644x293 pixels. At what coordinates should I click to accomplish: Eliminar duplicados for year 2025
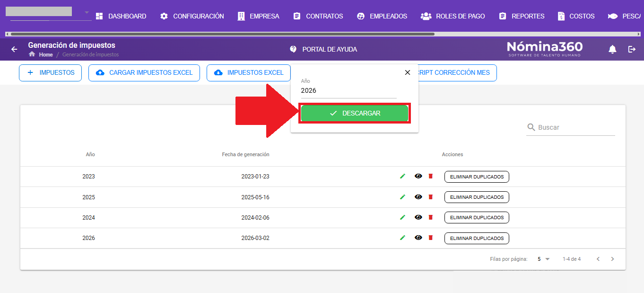[x=477, y=197]
